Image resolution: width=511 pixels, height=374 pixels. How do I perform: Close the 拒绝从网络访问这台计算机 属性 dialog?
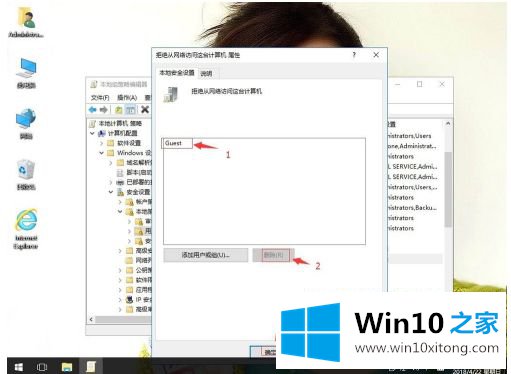[x=376, y=55]
